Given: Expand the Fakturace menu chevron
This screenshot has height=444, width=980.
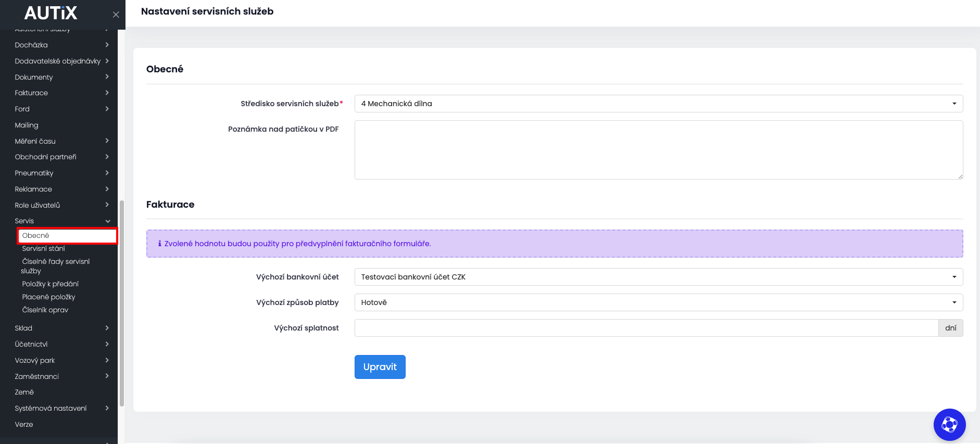Looking at the screenshot, I should pos(107,93).
